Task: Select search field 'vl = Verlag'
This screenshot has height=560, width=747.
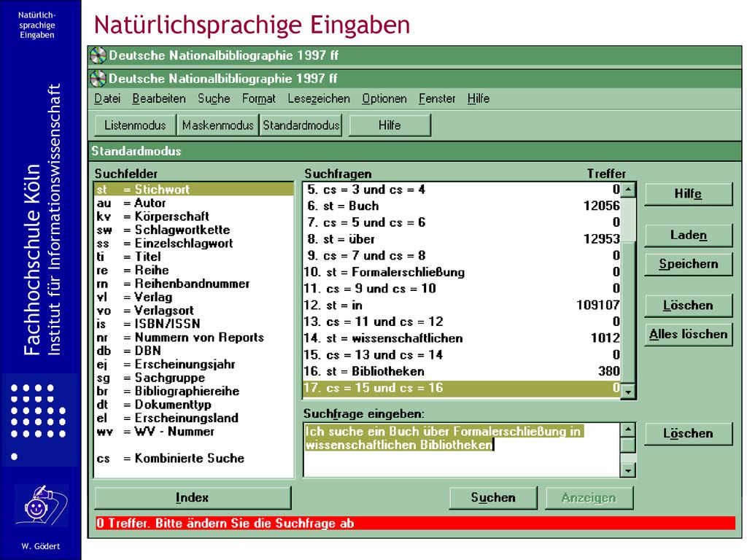Action: point(194,297)
